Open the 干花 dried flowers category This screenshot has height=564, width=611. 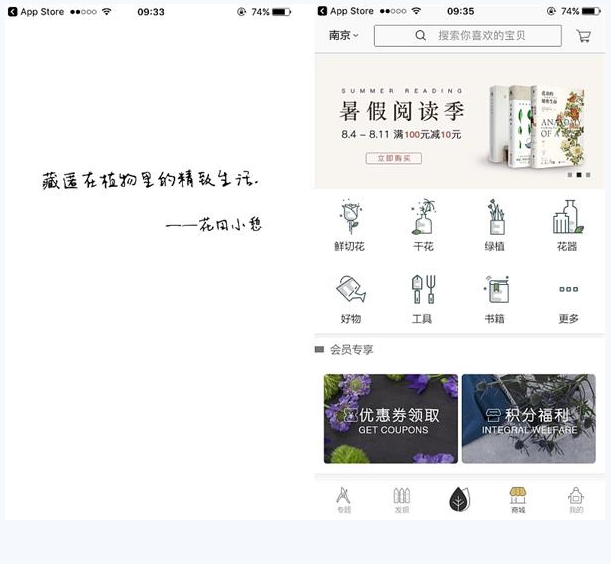423,223
